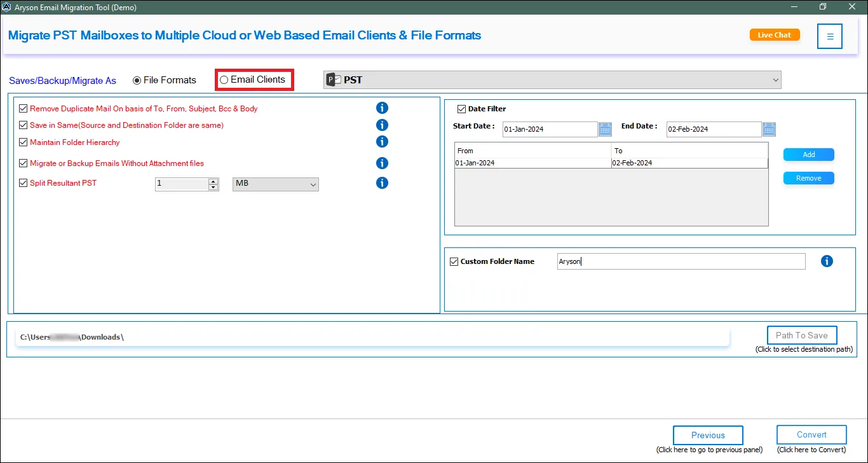Open info icon for Save in Same option
Image resolution: width=868 pixels, height=463 pixels.
(382, 125)
